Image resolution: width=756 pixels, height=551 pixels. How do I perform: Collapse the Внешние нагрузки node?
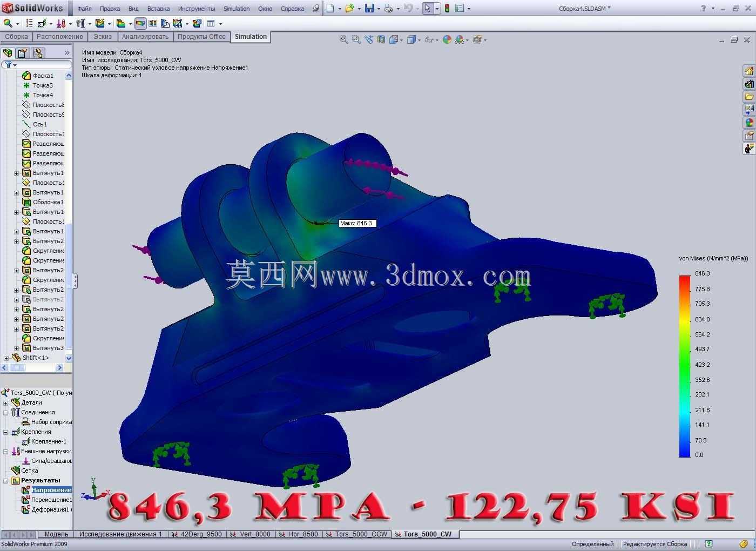(x=6, y=451)
